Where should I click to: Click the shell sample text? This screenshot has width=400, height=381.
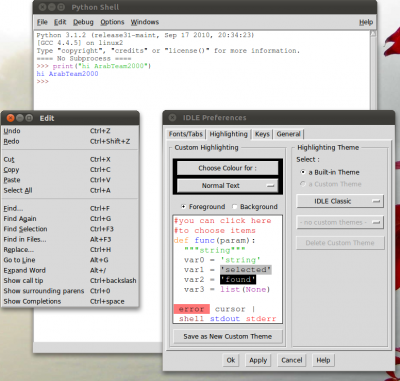point(191,319)
